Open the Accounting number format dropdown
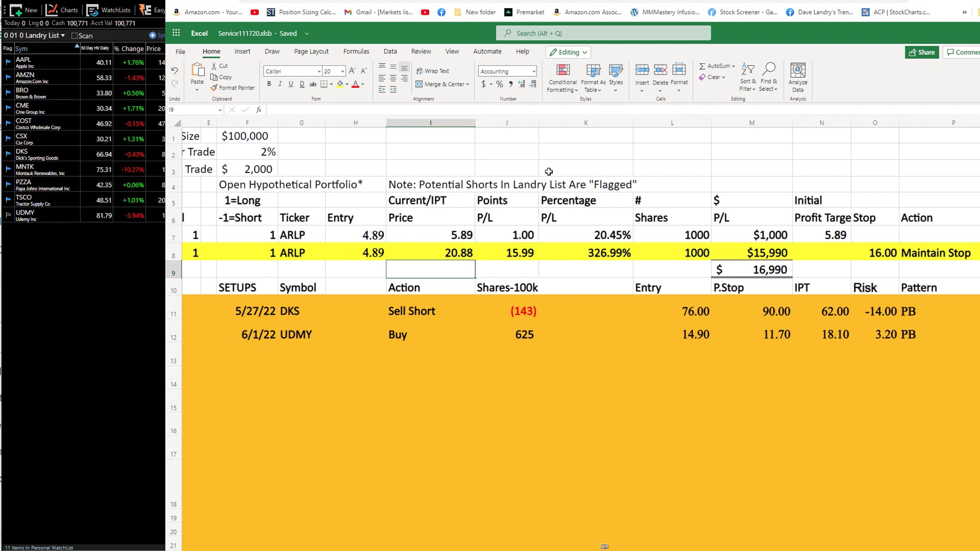The height and width of the screenshot is (551, 980). tap(534, 71)
